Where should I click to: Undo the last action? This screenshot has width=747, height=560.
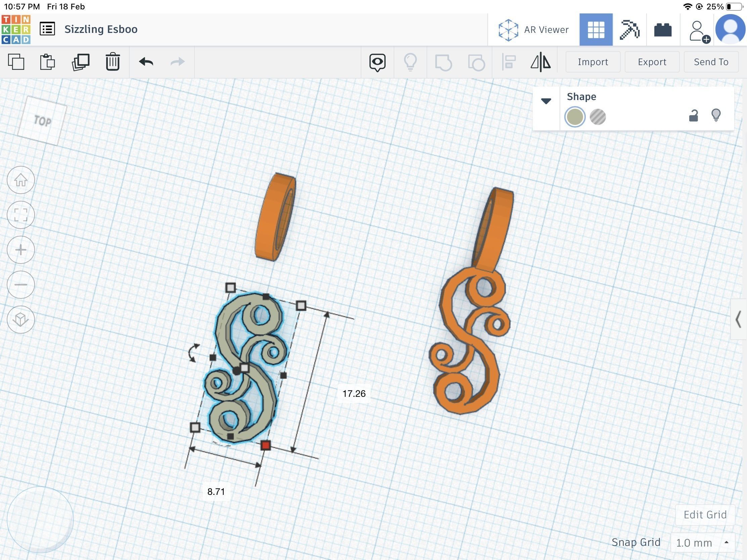coord(146,62)
